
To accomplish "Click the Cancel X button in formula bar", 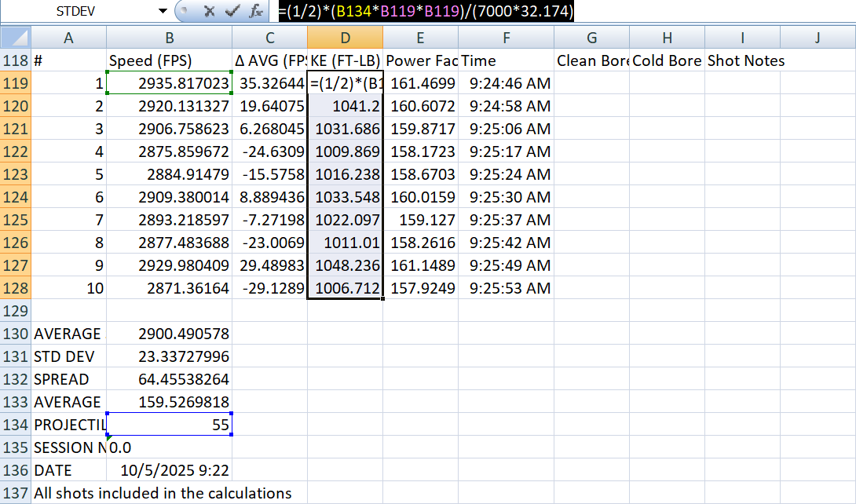I will (x=209, y=11).
